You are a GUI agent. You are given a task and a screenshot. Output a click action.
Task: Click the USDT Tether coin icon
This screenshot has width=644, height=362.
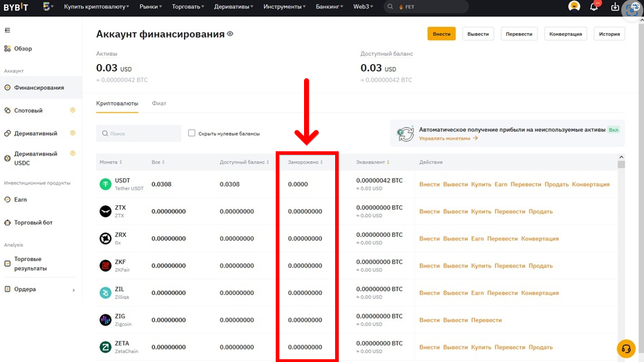click(106, 184)
